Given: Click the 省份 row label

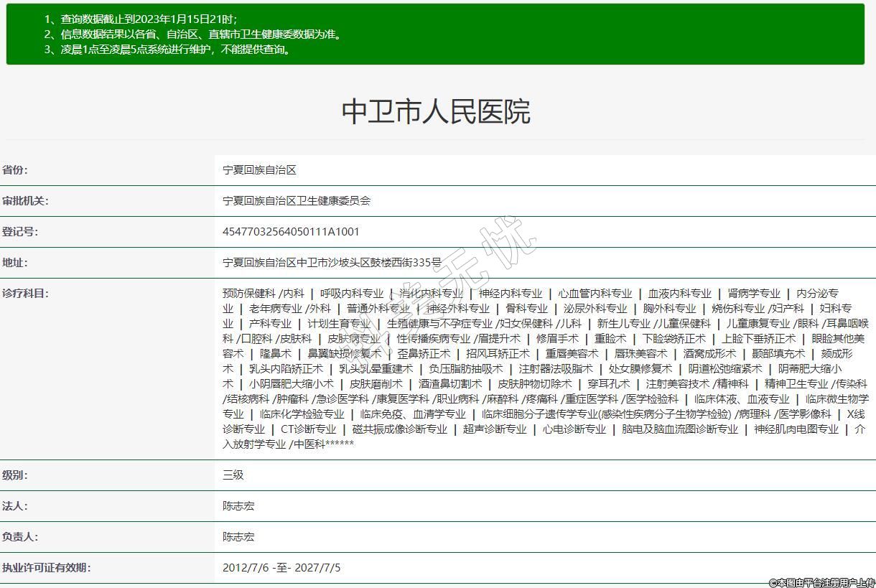Looking at the screenshot, I should pyautogui.click(x=15, y=170).
